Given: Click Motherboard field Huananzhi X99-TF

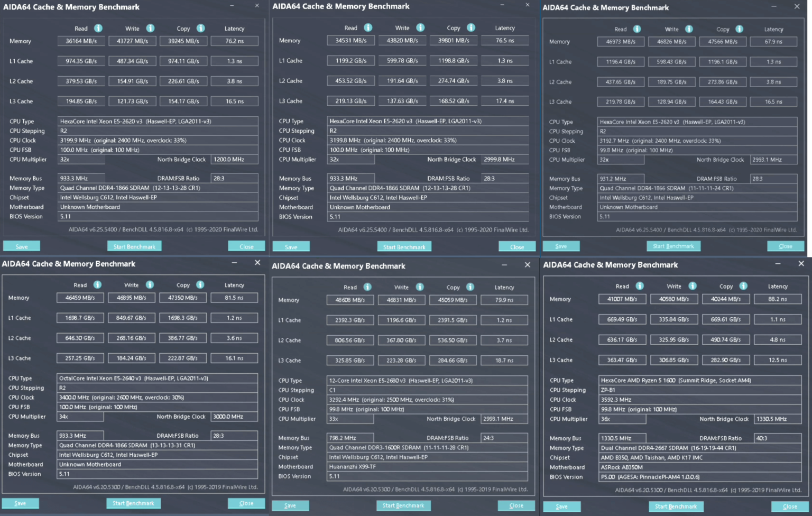Looking at the screenshot, I should pyautogui.click(x=427, y=467).
